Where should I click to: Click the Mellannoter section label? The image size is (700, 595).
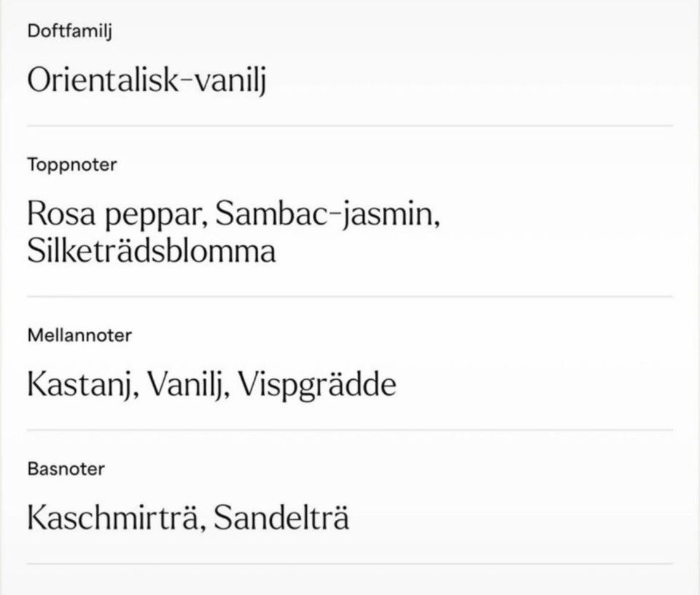[x=79, y=335]
